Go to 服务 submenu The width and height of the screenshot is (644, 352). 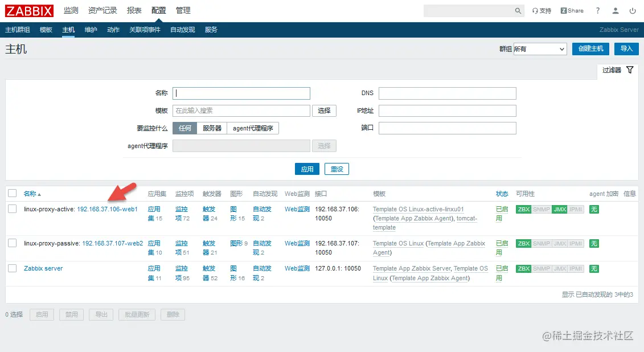[x=211, y=30]
